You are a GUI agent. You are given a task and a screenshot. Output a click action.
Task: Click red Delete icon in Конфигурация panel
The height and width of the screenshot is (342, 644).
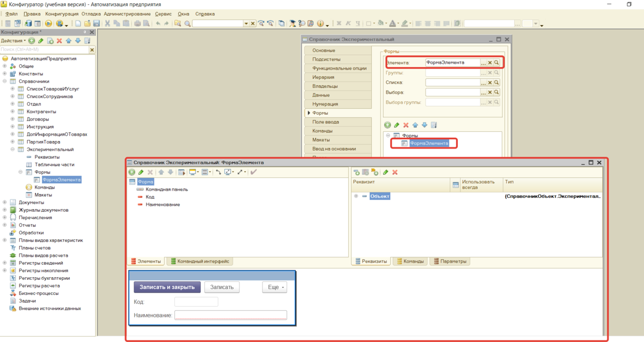[59, 41]
